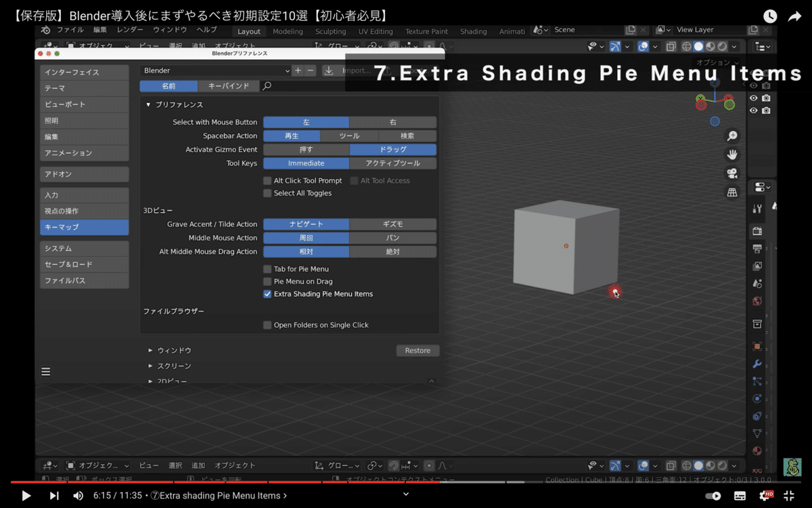Click the Blender logo menu icon

click(46, 30)
